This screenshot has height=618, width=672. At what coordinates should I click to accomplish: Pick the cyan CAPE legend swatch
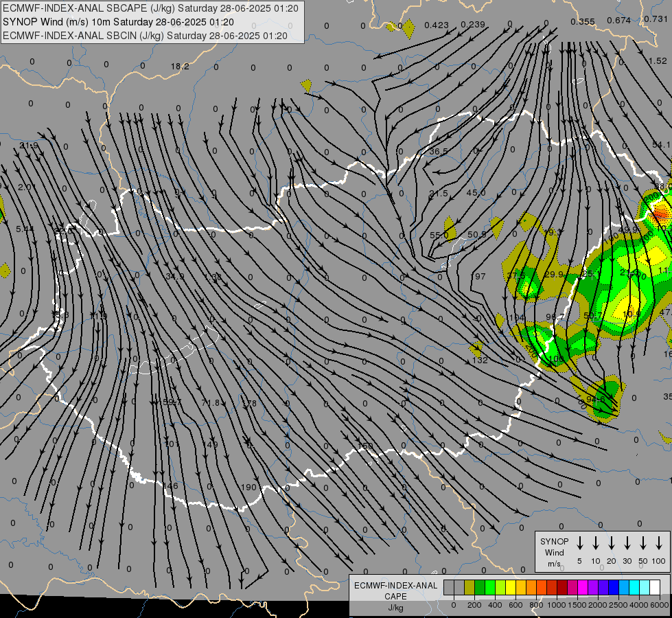point(634,588)
